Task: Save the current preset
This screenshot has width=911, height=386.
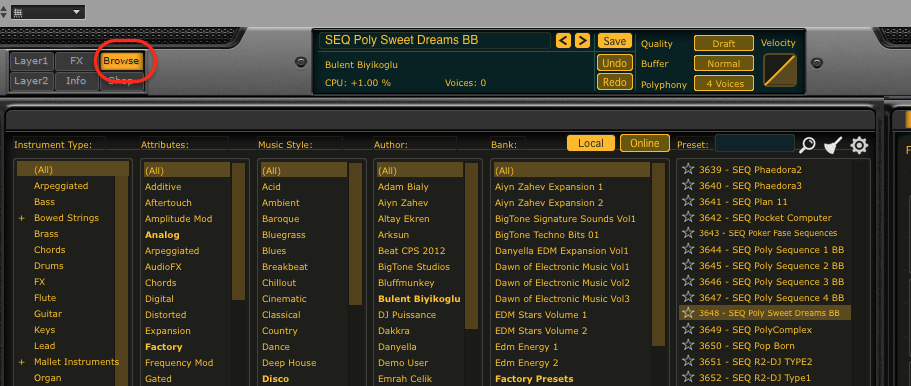Action: (614, 41)
